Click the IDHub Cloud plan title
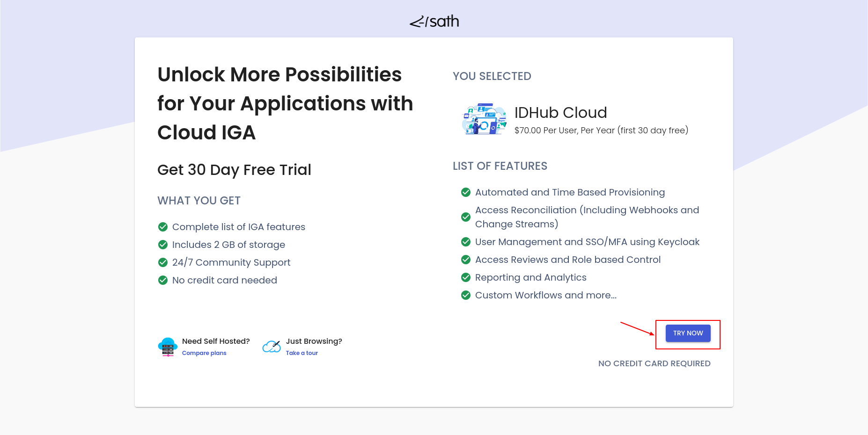868x435 pixels. click(x=560, y=113)
